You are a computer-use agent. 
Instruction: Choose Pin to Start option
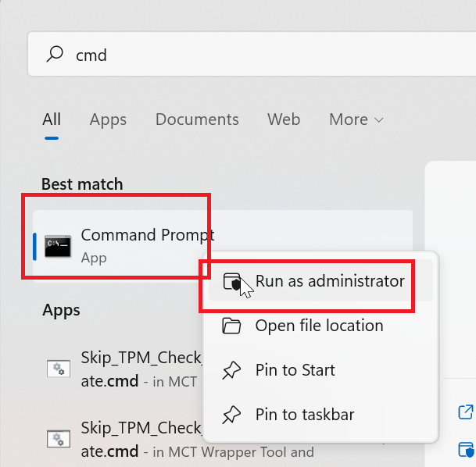320,370
